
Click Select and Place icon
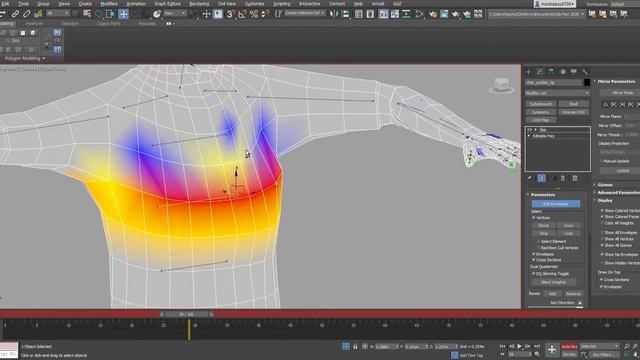pyautogui.click(x=157, y=14)
